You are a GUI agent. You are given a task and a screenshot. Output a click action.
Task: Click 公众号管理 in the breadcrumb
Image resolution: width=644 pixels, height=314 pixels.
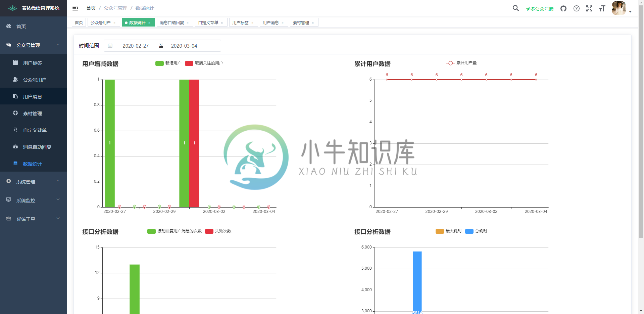point(115,8)
